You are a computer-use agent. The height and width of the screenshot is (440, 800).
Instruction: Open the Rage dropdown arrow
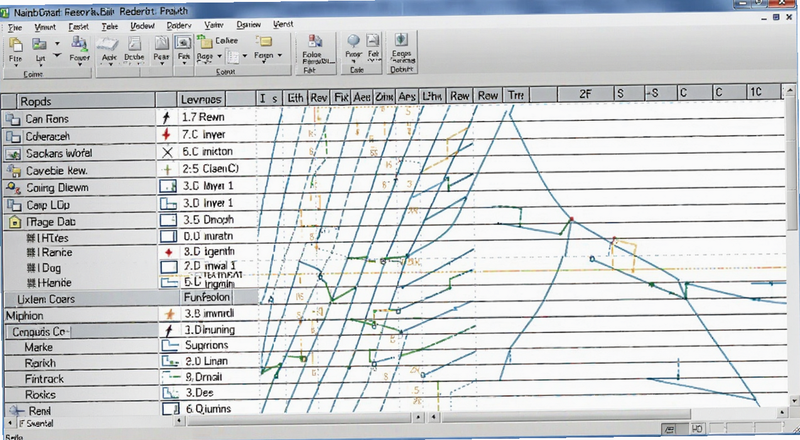219,56
